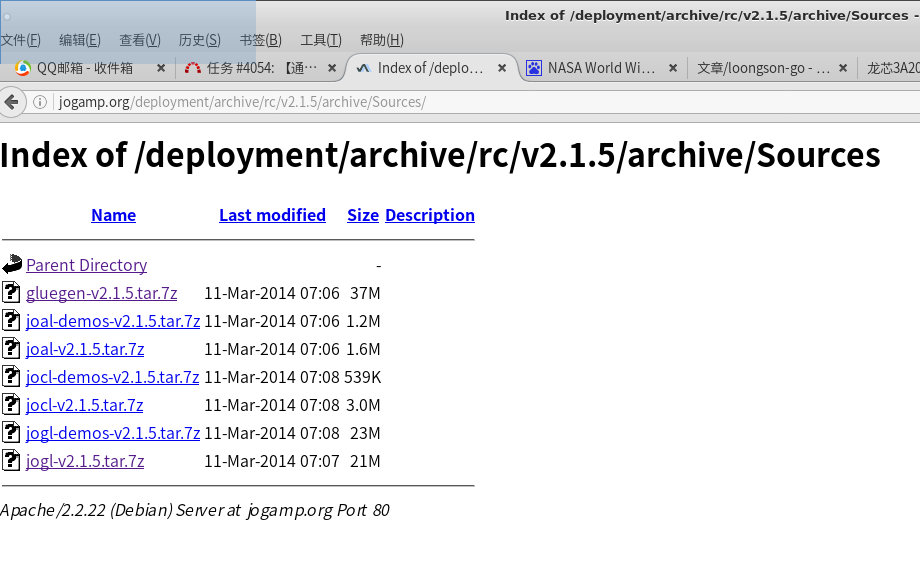Open the 历史(S) menu
The image size is (920, 588).
point(199,40)
